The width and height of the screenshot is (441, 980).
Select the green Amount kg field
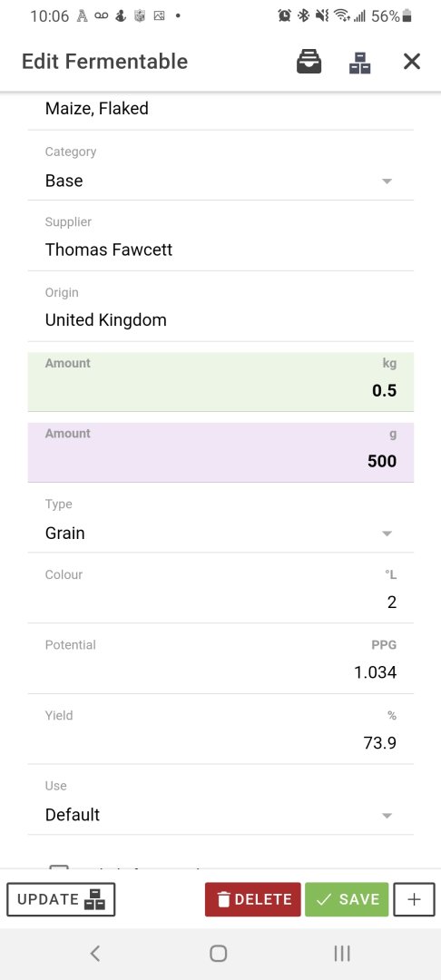click(220, 382)
